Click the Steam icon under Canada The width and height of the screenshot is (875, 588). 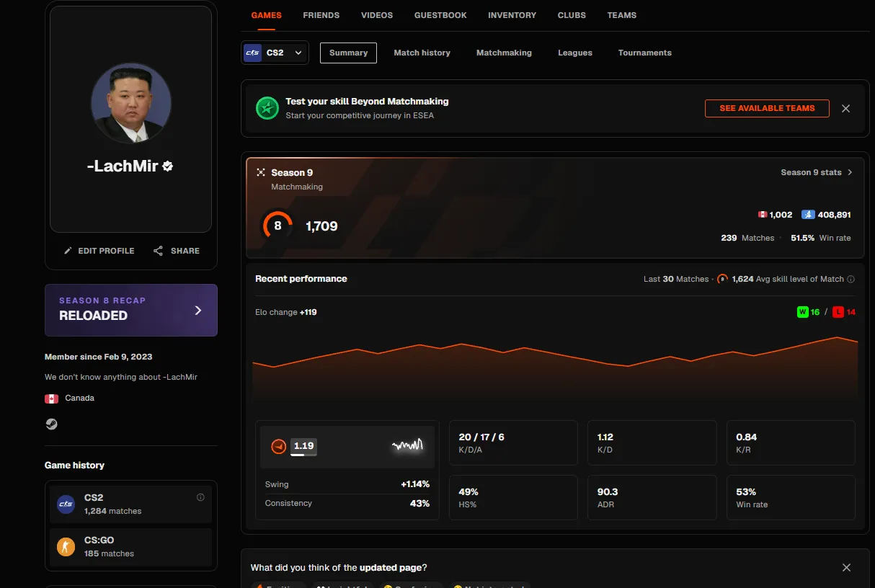(x=51, y=424)
